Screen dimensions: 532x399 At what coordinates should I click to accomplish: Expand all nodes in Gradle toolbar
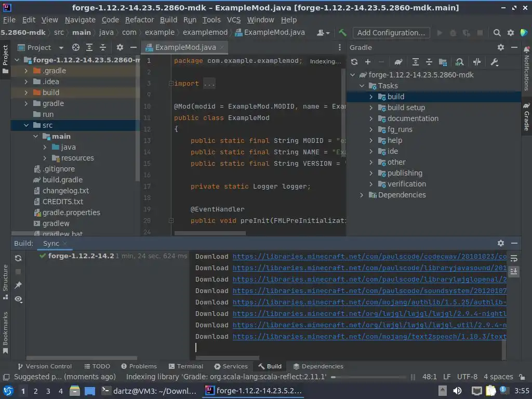pyautogui.click(x=415, y=62)
